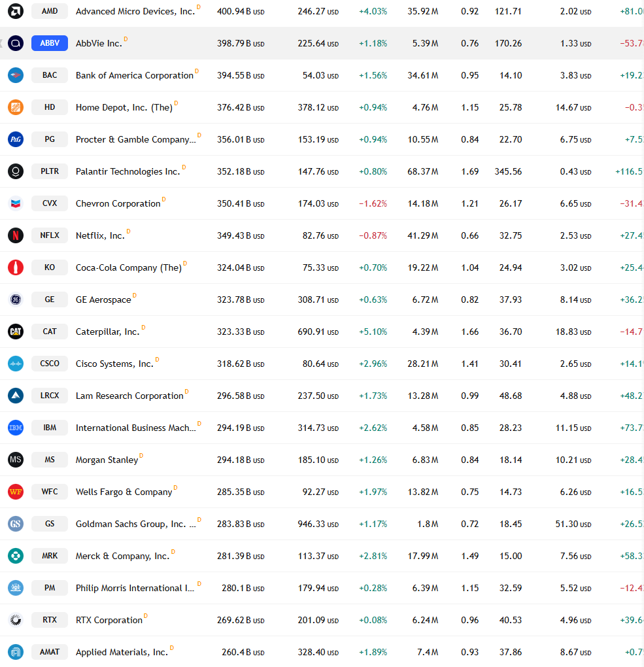644x667 pixels.
Task: Click the 280.1 B USD market cap cell
Action: 243,589
